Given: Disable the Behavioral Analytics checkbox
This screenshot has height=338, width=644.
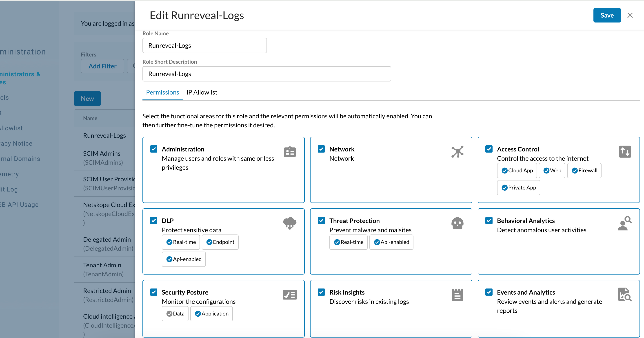Looking at the screenshot, I should pos(489,221).
